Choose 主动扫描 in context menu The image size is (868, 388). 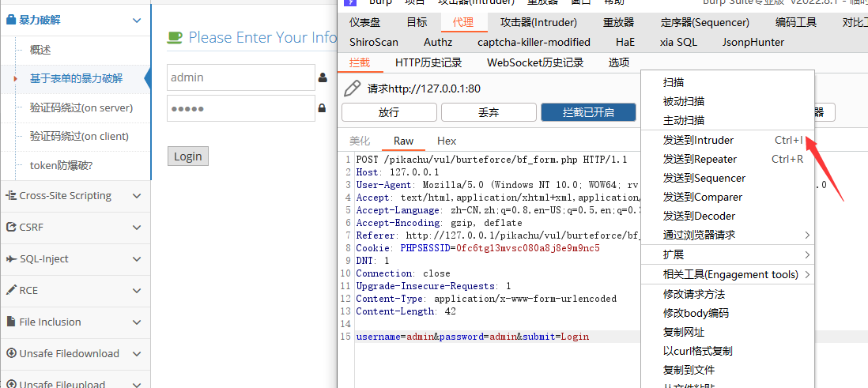coord(727,120)
